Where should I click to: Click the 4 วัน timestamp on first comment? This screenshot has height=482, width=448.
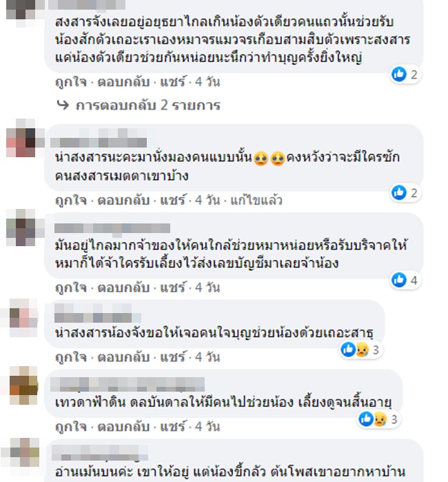click(x=207, y=82)
